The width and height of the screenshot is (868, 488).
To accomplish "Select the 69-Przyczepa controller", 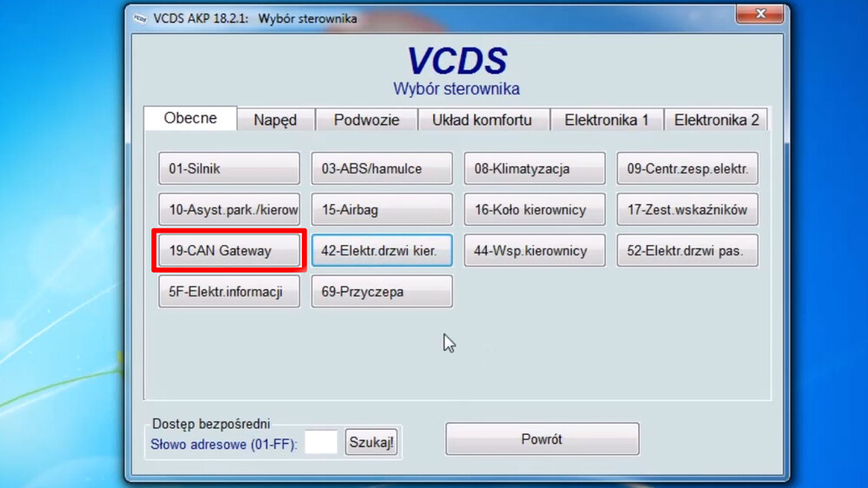I will tap(382, 292).
